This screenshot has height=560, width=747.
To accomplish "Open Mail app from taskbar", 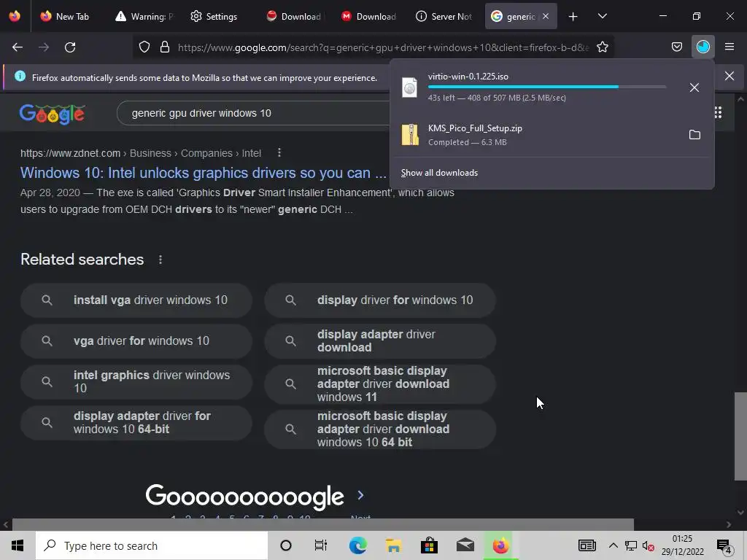I will click(x=465, y=545).
